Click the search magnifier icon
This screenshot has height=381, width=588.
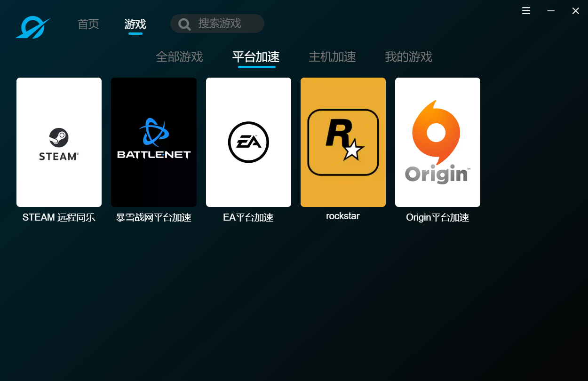(x=184, y=24)
